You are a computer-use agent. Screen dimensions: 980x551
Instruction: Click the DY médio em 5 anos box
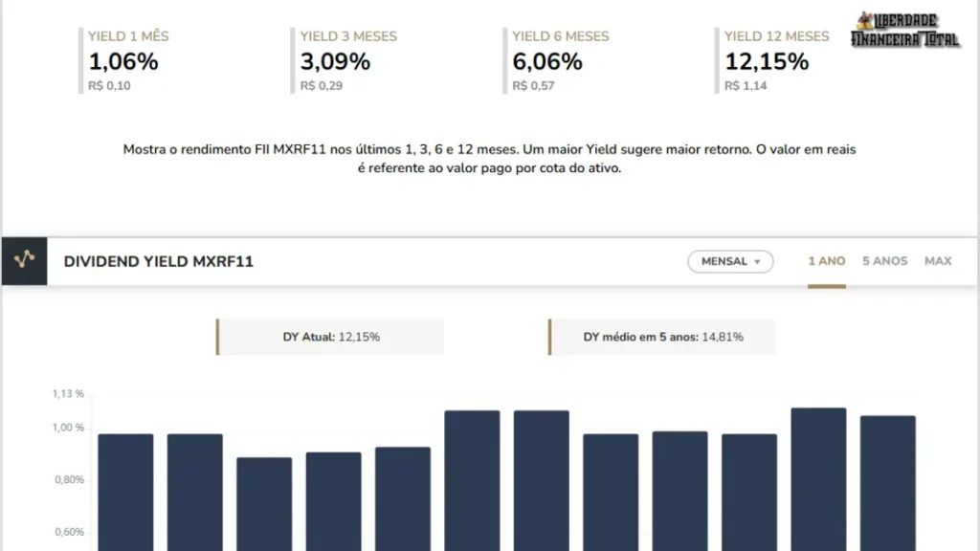click(x=662, y=337)
